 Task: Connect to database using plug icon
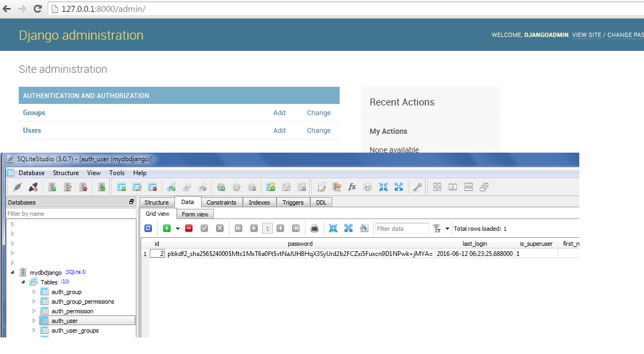pos(18,187)
